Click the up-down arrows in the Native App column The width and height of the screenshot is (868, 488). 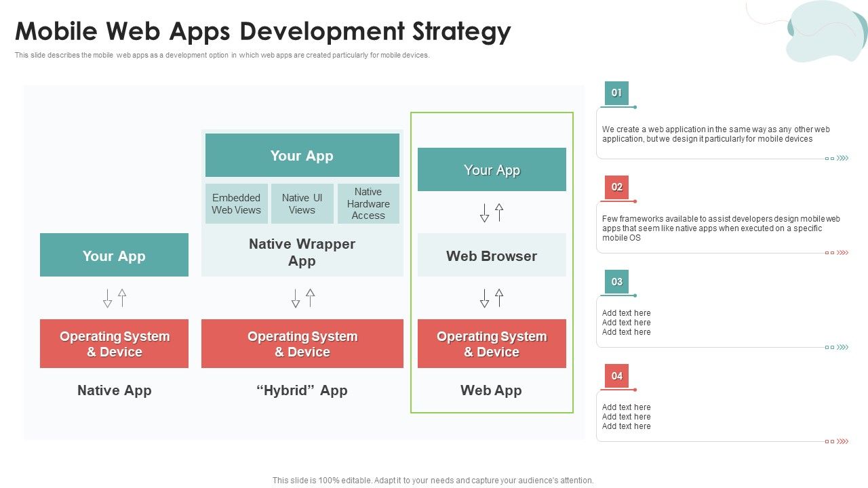coord(115,298)
